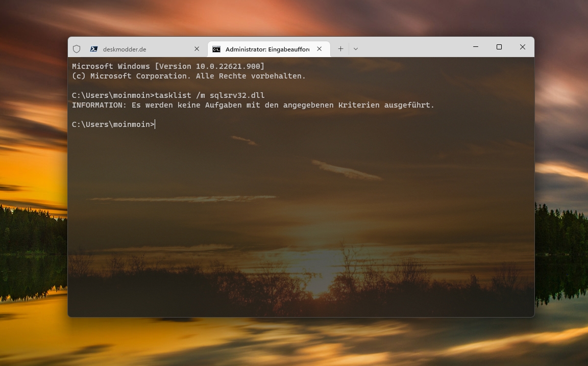Click the PowerShell icon on deskmodder.de tab
This screenshot has height=366, width=588.
94,49
